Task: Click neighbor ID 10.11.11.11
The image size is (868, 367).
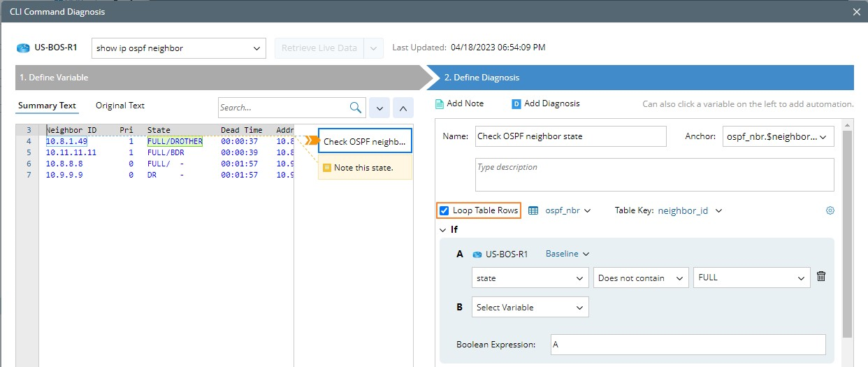Action: point(71,152)
